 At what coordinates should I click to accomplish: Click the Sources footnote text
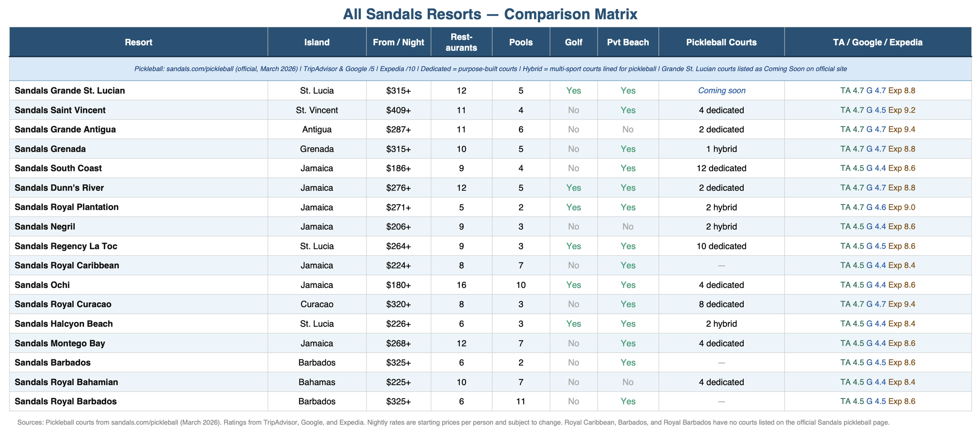pyautogui.click(x=453, y=422)
